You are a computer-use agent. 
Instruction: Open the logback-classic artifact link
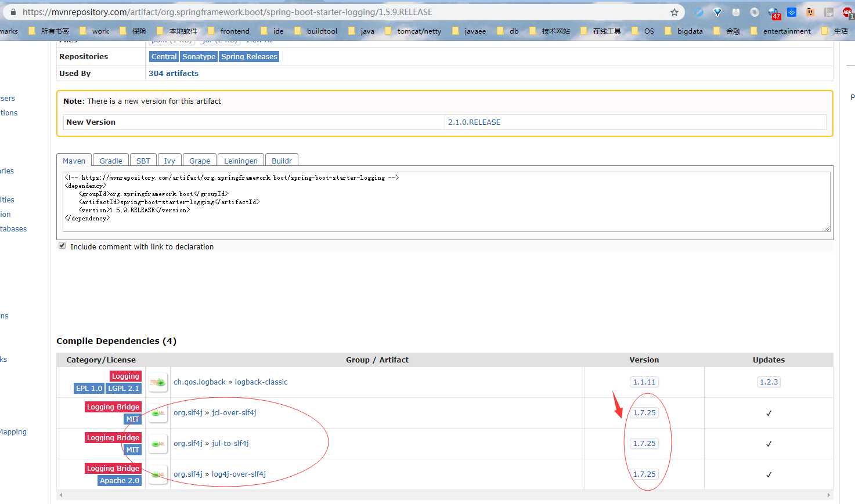[x=261, y=382]
